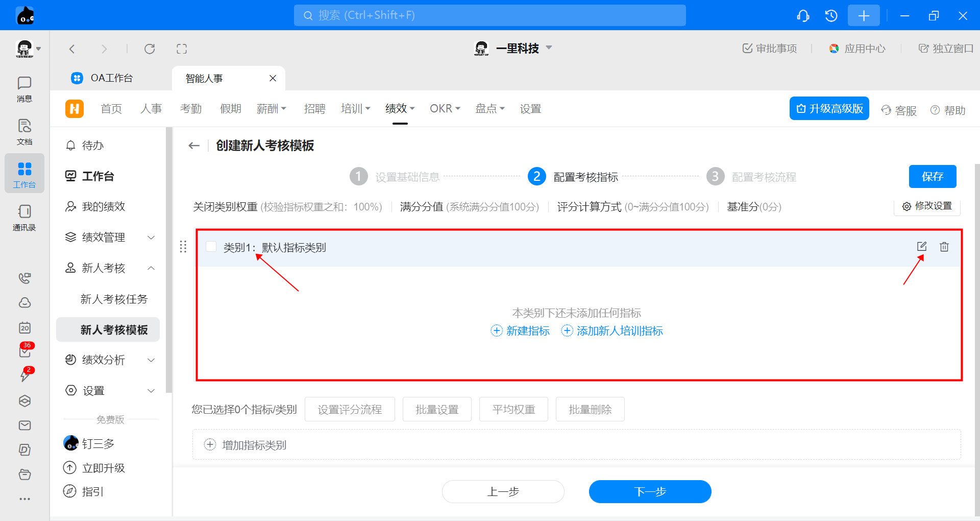The height and width of the screenshot is (521, 980).
Task: Click the drag handle beside 类别1
Action: coord(183,247)
